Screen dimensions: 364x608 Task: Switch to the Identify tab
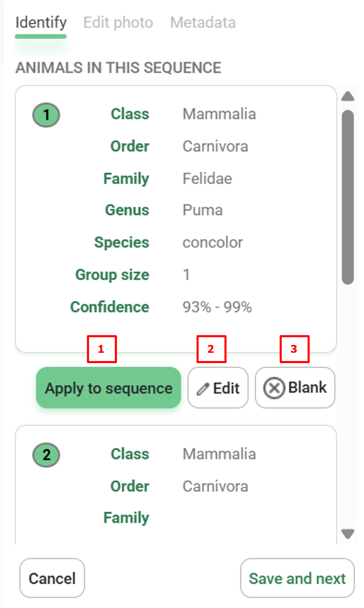(x=41, y=23)
